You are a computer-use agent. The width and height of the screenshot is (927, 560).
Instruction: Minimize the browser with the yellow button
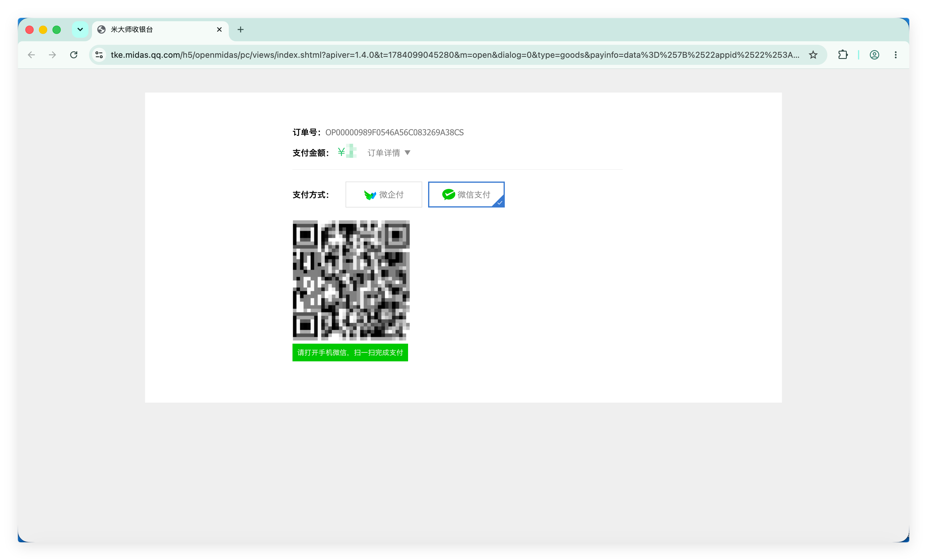point(43,30)
